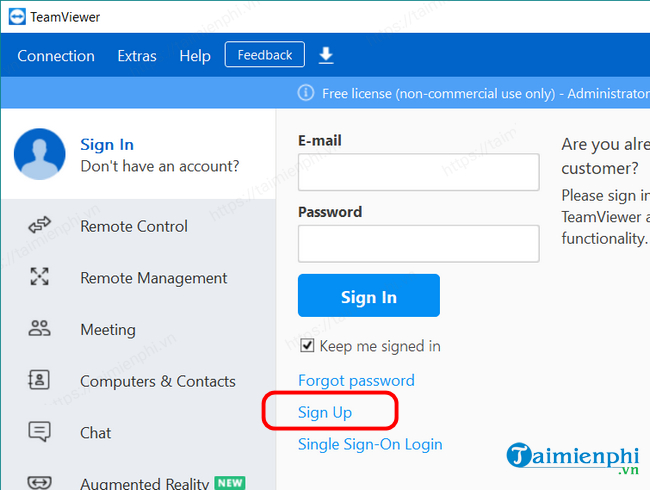The height and width of the screenshot is (490, 650).
Task: Click the Augmented Reality headset icon
Action: coord(39,483)
